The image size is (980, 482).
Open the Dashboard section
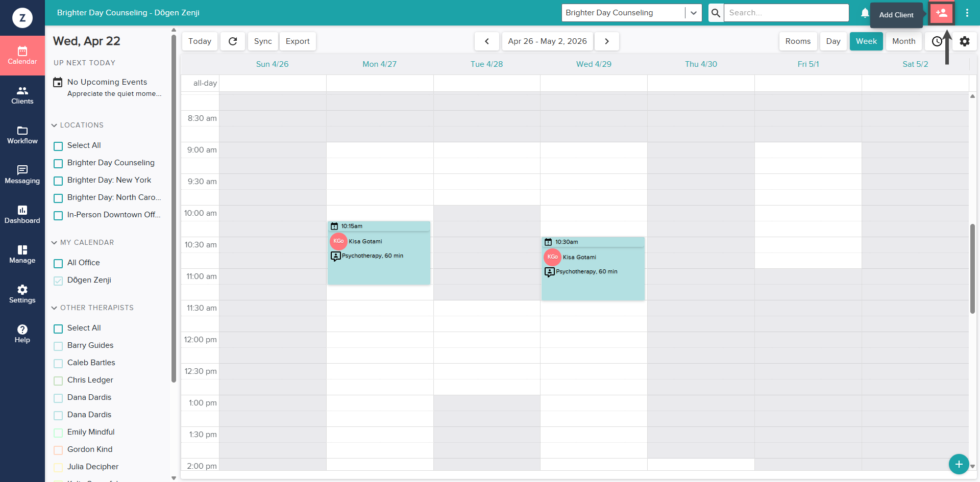(22, 215)
